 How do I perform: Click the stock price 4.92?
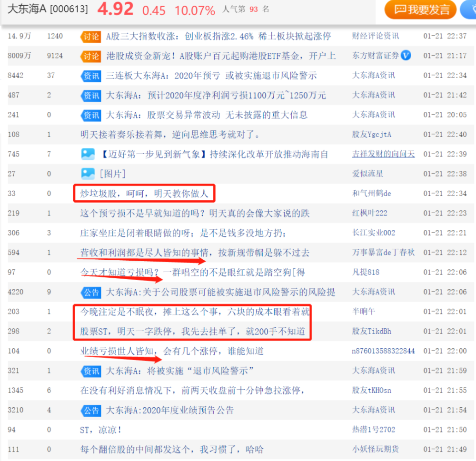click(x=115, y=9)
